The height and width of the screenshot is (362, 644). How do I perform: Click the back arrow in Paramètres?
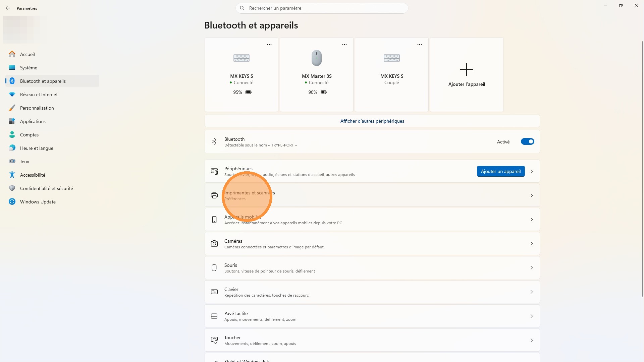coord(8,8)
